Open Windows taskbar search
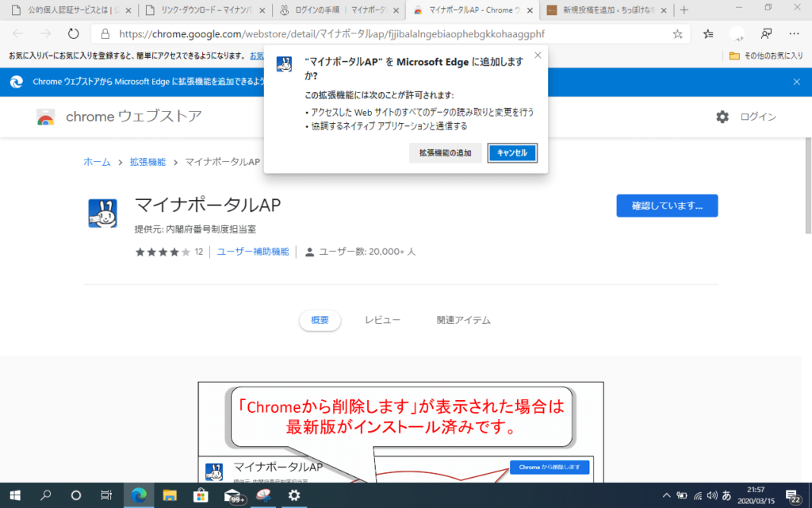Image resolution: width=812 pixels, height=508 pixels. (45, 495)
